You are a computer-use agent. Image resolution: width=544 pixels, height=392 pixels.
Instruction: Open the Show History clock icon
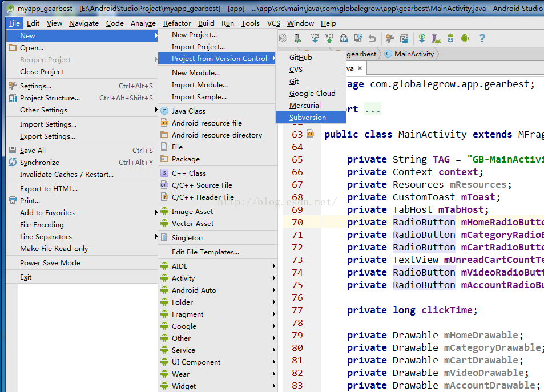[x=358, y=38]
